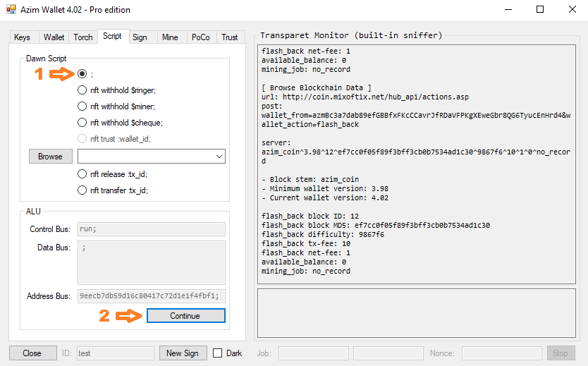Click inside the Data Bus text area

152,262
